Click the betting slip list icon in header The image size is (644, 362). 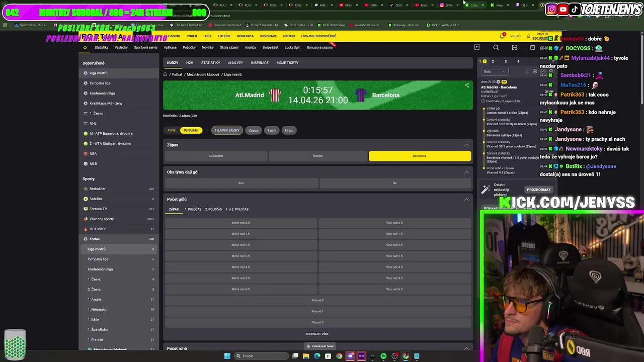(x=477, y=48)
